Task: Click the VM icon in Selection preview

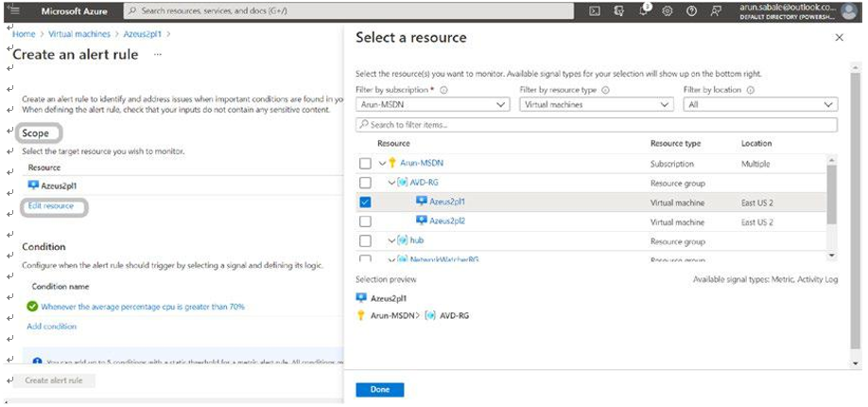Action: click(361, 298)
